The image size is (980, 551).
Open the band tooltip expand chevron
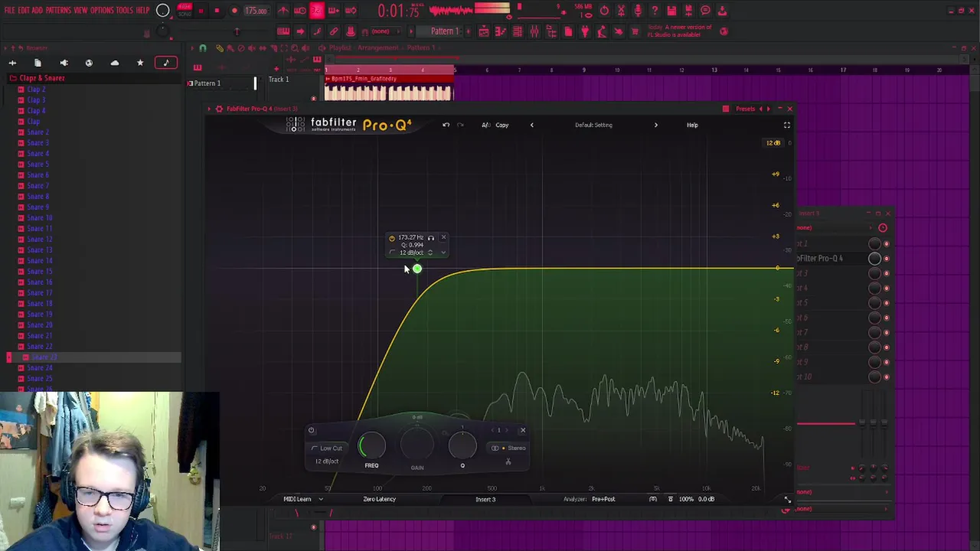[443, 253]
